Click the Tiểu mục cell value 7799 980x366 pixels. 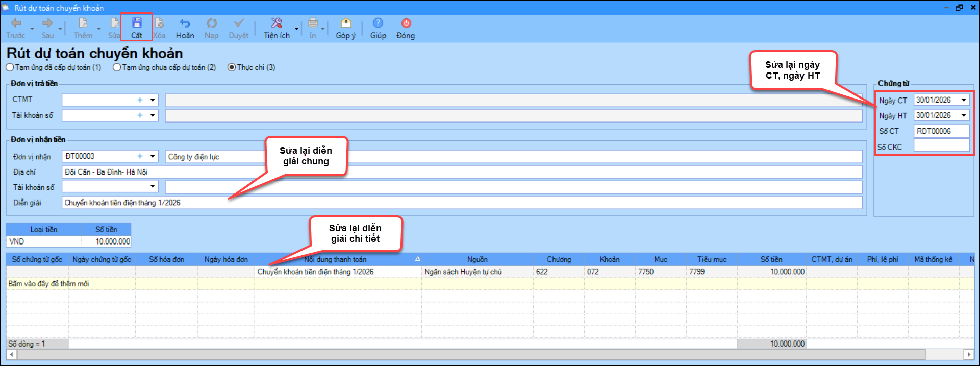[x=712, y=272]
